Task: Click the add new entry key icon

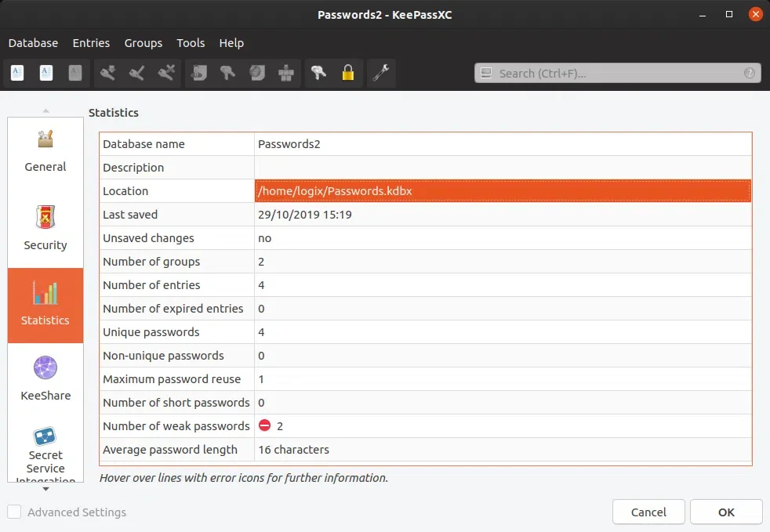Action: click(107, 73)
